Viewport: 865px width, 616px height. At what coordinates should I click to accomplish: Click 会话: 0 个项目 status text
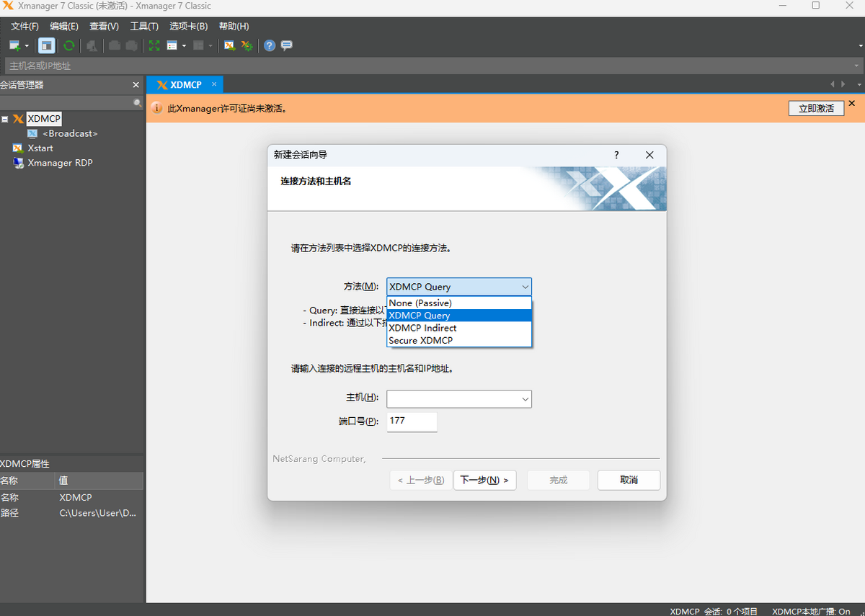pyautogui.click(x=731, y=611)
